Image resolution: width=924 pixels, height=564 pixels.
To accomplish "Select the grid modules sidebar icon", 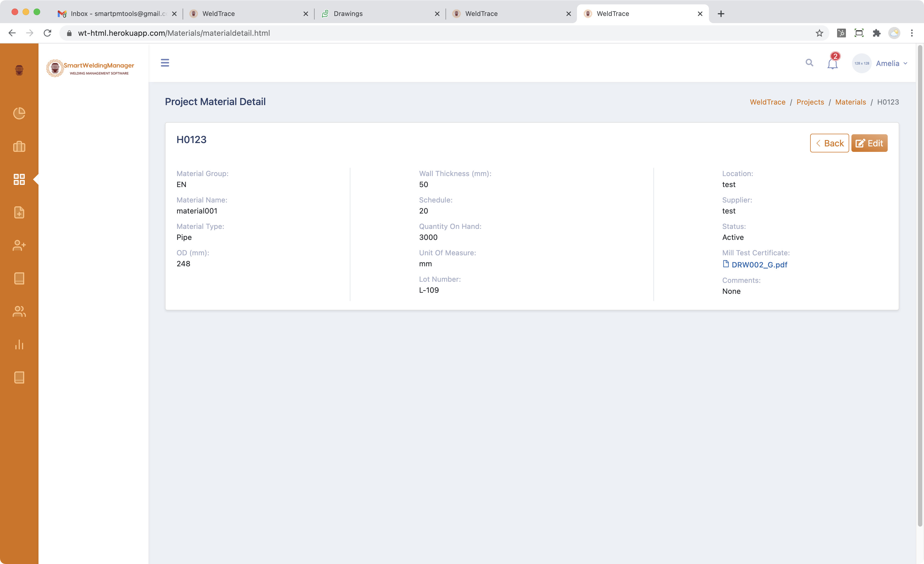I will (x=19, y=179).
